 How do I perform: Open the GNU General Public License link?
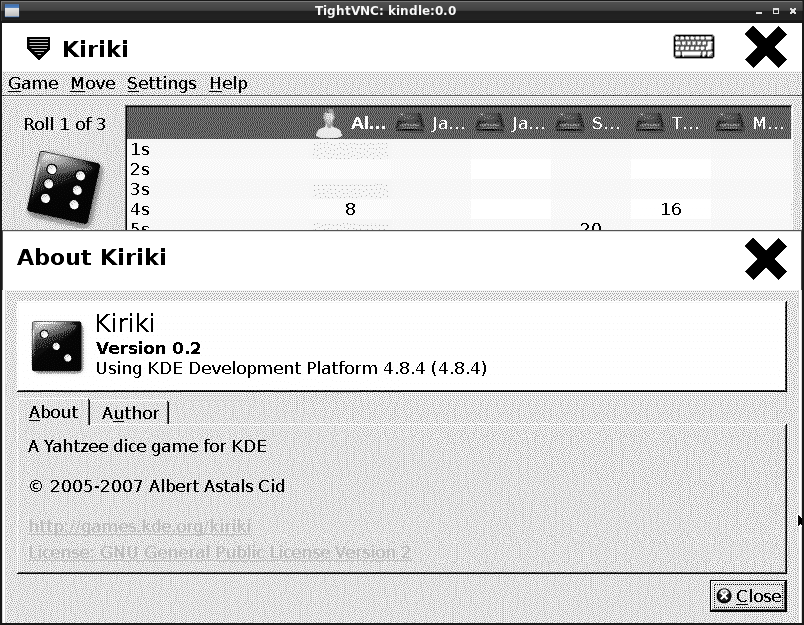tap(219, 552)
